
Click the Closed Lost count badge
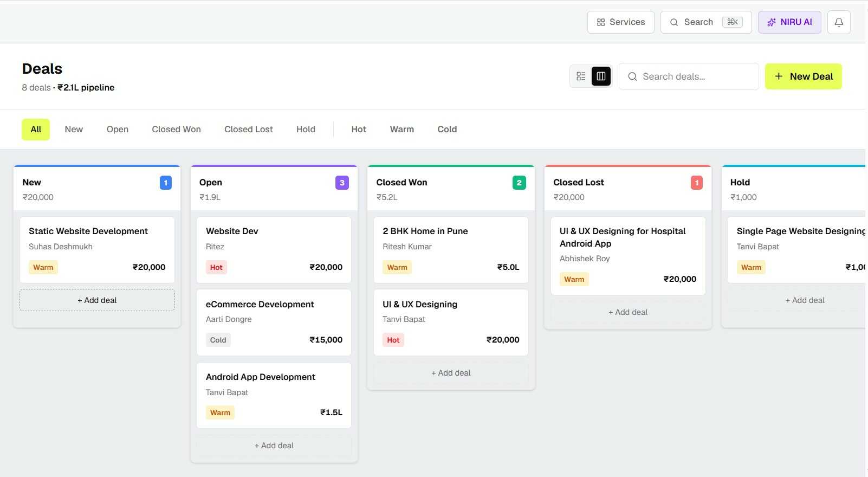coord(697,183)
